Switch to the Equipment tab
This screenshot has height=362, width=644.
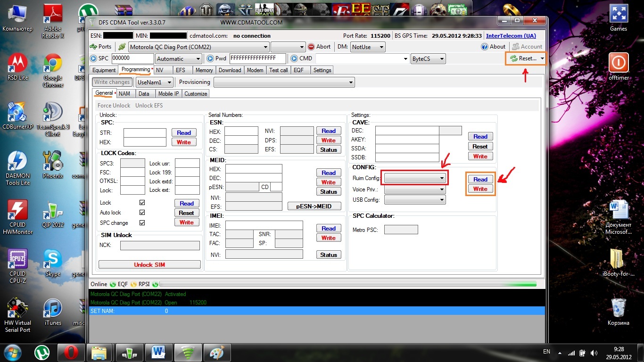pyautogui.click(x=104, y=70)
